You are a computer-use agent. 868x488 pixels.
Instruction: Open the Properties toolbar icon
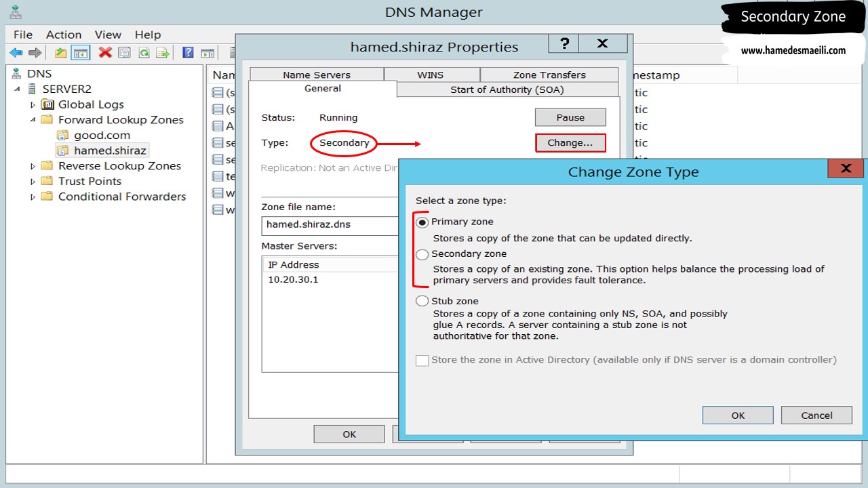click(x=124, y=52)
